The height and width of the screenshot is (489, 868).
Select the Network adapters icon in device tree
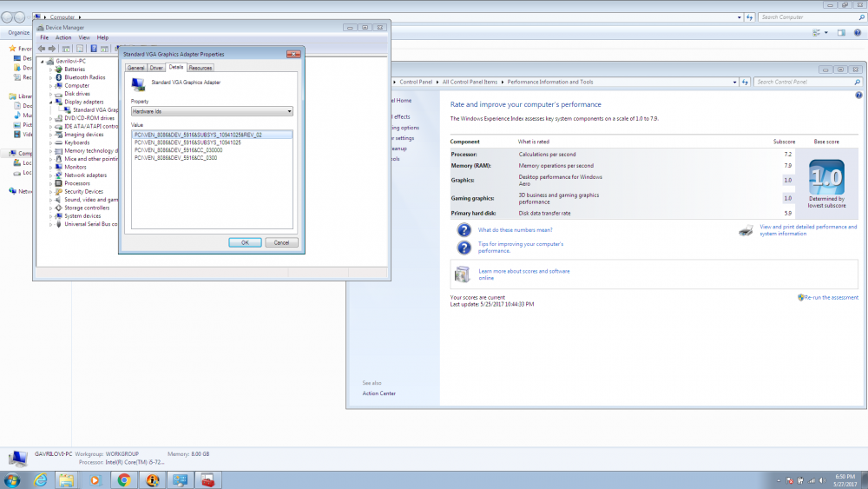(x=59, y=175)
